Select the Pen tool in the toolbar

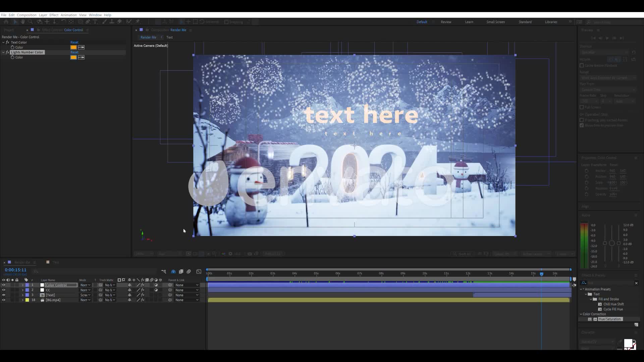pyautogui.click(x=88, y=22)
